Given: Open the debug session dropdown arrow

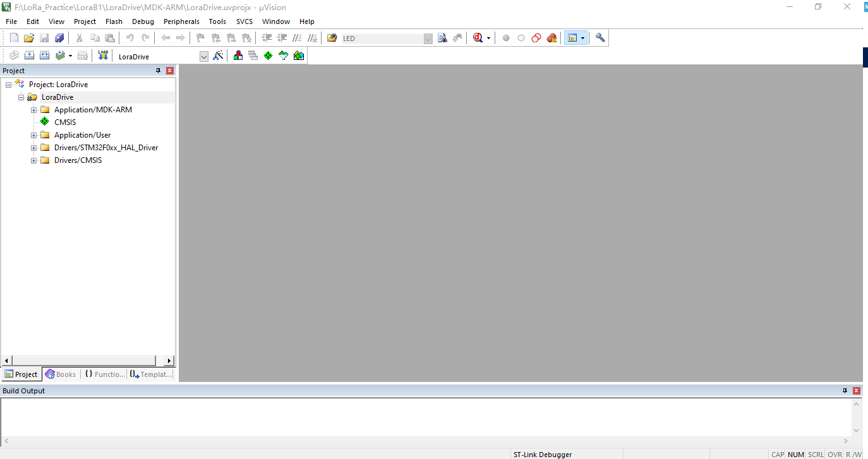Looking at the screenshot, I should point(488,39).
